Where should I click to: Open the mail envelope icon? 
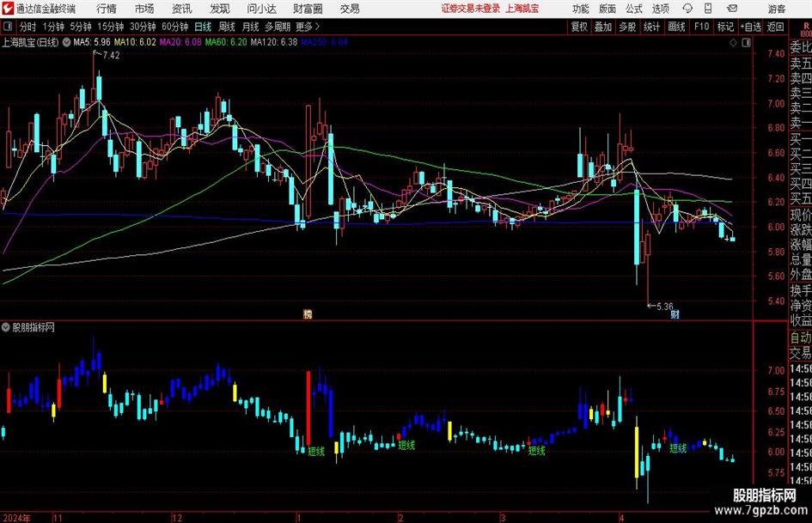click(x=732, y=9)
